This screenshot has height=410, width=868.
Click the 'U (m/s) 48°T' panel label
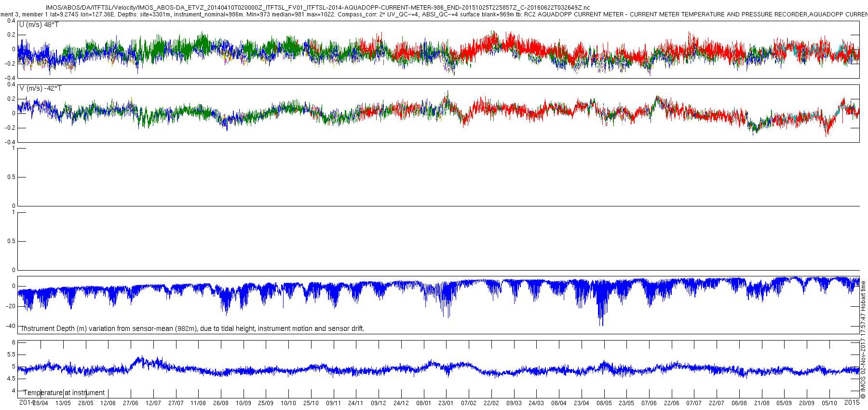[x=39, y=25]
